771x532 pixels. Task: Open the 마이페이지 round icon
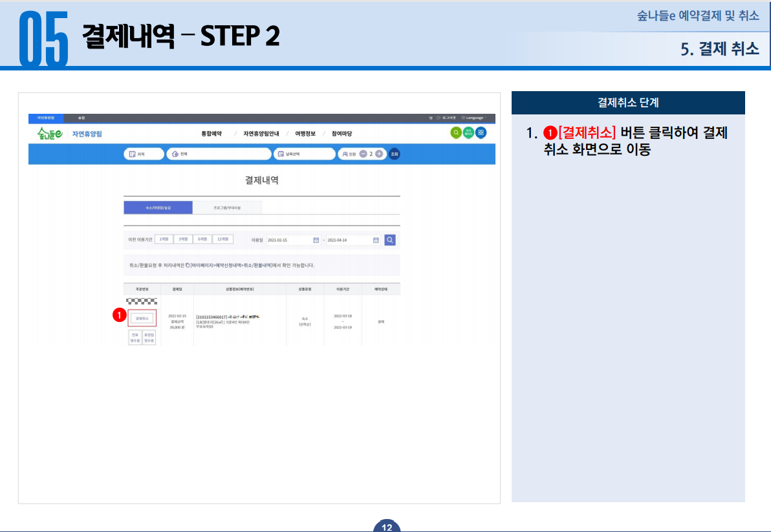click(x=468, y=133)
